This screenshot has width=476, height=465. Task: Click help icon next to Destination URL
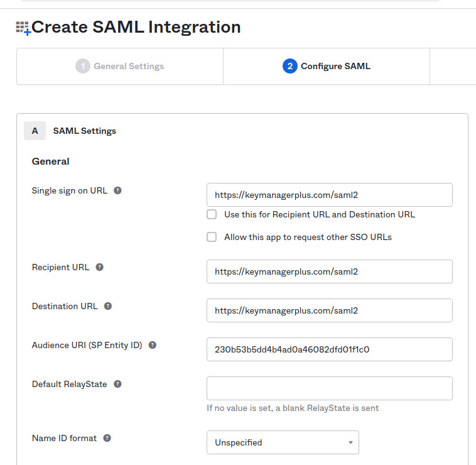[x=107, y=306]
